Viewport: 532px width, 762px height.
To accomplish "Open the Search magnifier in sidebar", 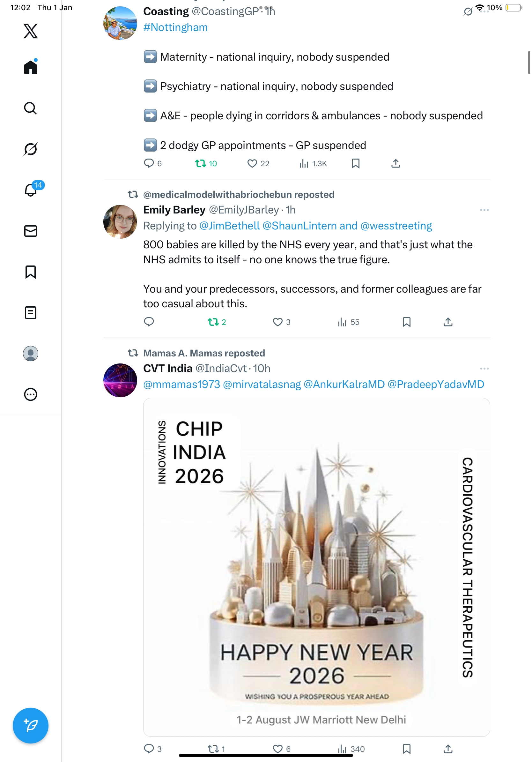I will (x=31, y=108).
